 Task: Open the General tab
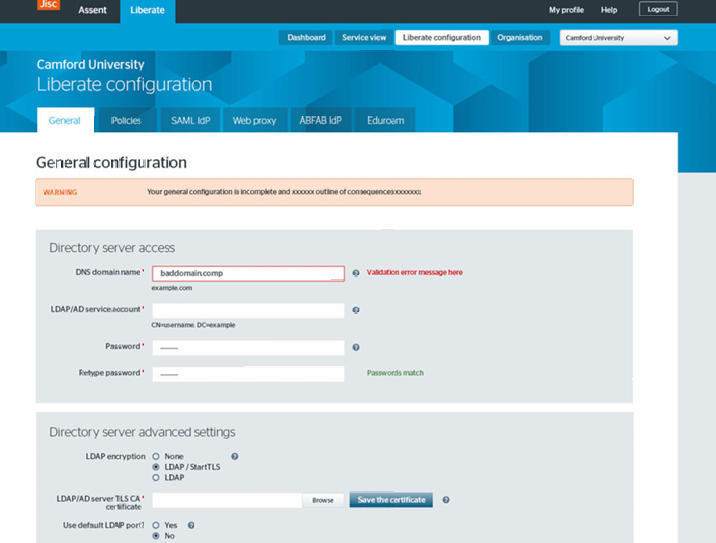pyautogui.click(x=65, y=120)
